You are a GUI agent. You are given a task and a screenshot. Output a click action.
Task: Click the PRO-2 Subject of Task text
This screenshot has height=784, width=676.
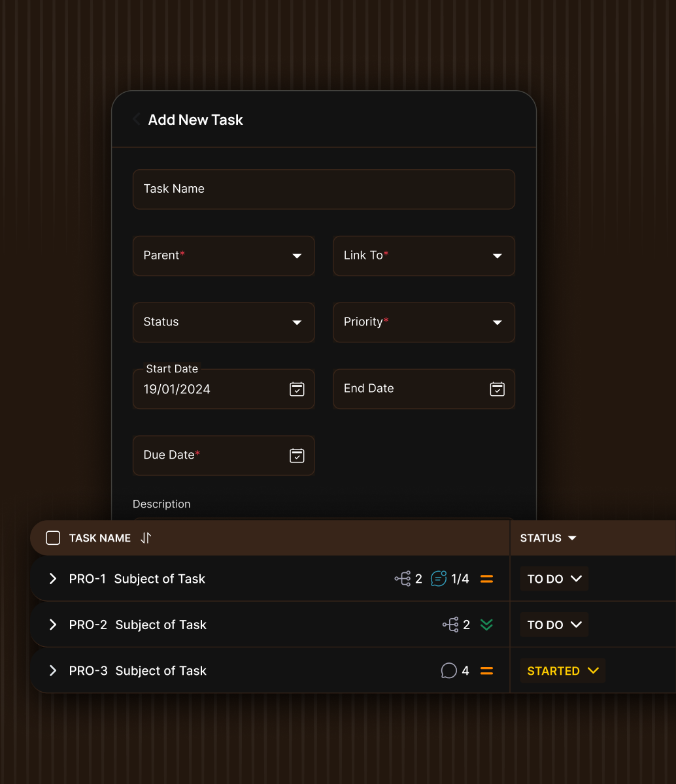pos(138,625)
